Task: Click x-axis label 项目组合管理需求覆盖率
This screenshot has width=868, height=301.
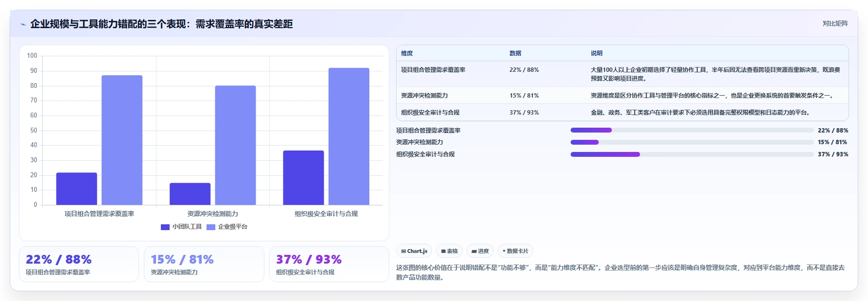Action: tap(100, 214)
